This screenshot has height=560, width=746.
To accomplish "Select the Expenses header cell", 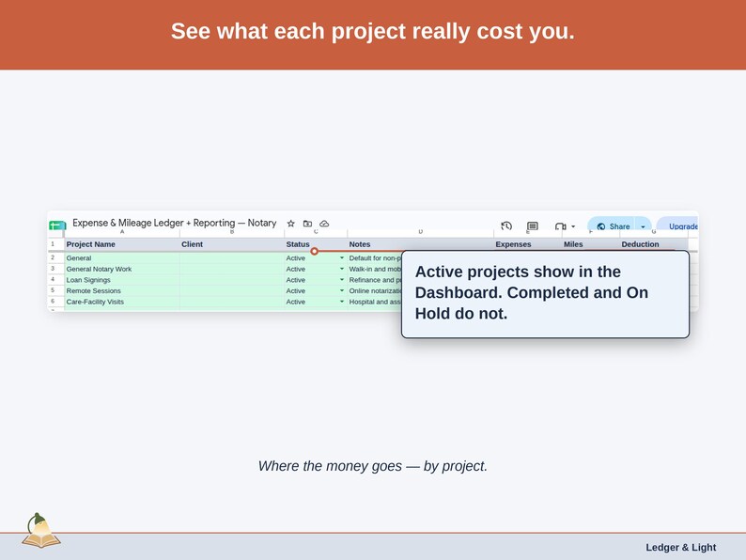I will [528, 244].
